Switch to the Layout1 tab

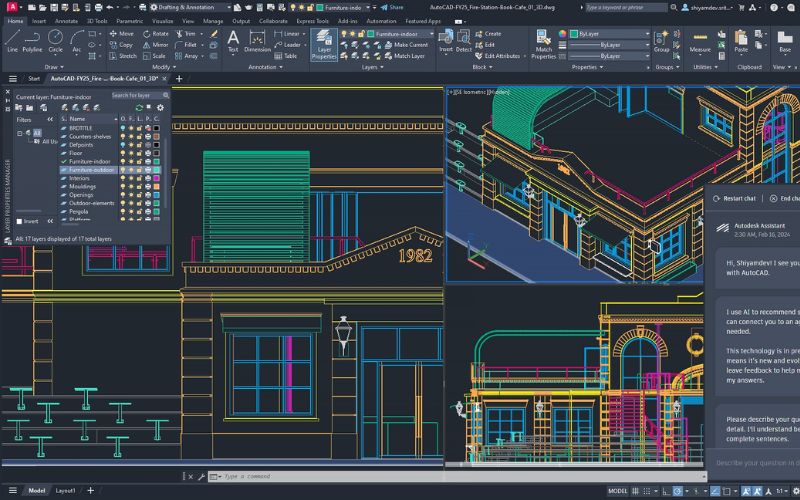click(65, 491)
